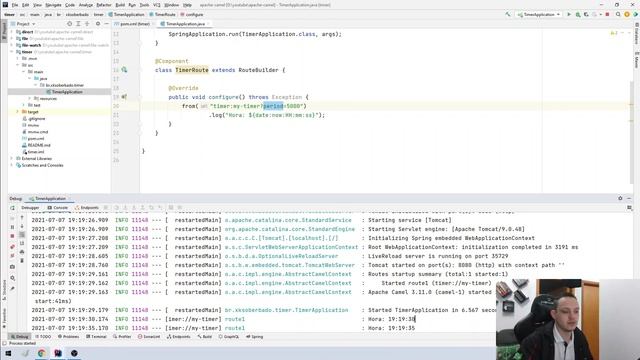Open the Refactor menu
This screenshot has width=640, height=360.
[x=104, y=5]
